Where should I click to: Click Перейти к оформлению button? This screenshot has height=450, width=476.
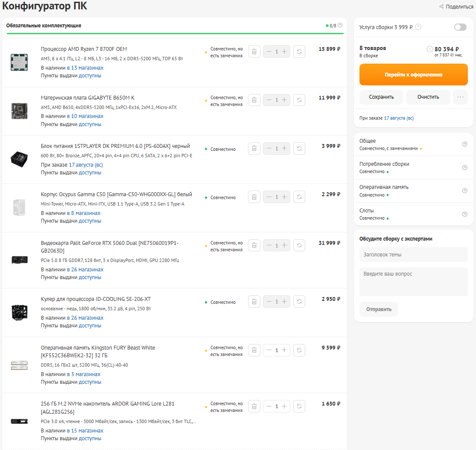(414, 75)
